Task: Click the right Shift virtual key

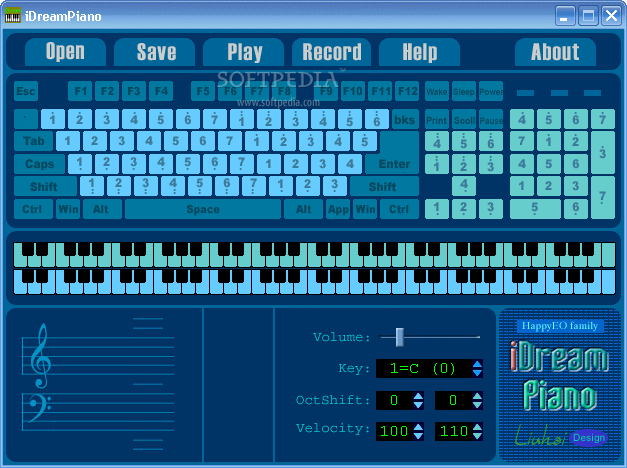Action: [384, 186]
